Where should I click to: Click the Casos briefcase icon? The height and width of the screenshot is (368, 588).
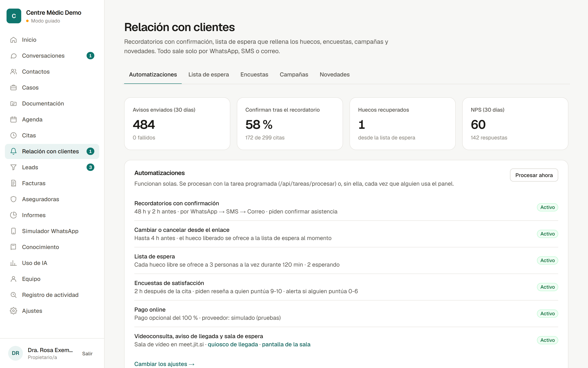click(x=14, y=88)
